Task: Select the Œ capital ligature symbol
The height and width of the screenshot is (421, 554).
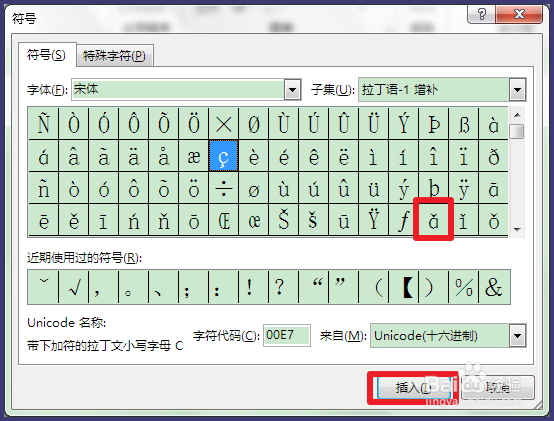Action: 224,220
